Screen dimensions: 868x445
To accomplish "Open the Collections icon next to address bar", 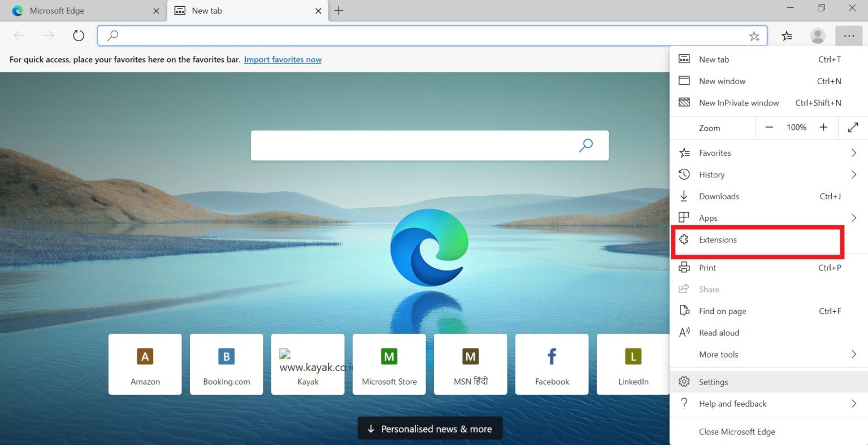I will (787, 36).
